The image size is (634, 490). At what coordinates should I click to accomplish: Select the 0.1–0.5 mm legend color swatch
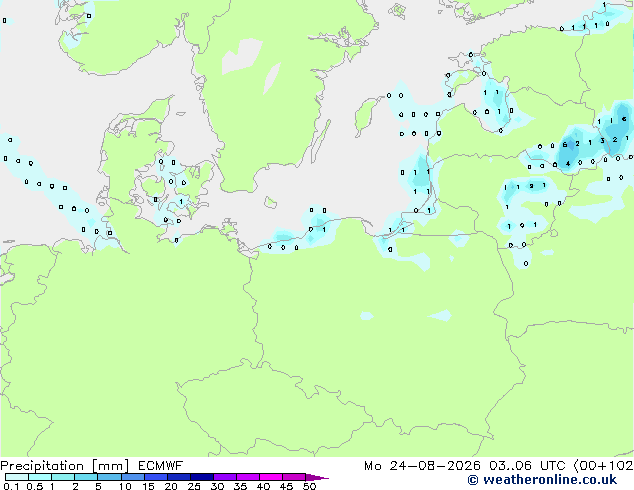(17, 477)
